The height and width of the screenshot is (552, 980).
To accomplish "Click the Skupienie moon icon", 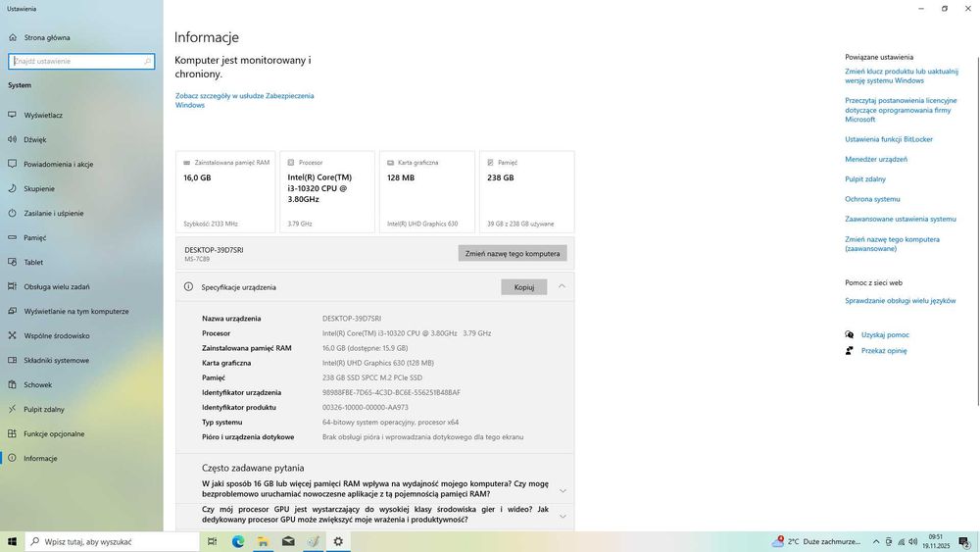I will tap(12, 188).
